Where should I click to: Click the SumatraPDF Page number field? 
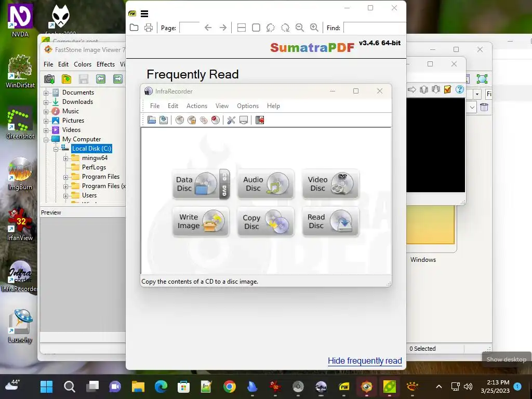point(189,28)
